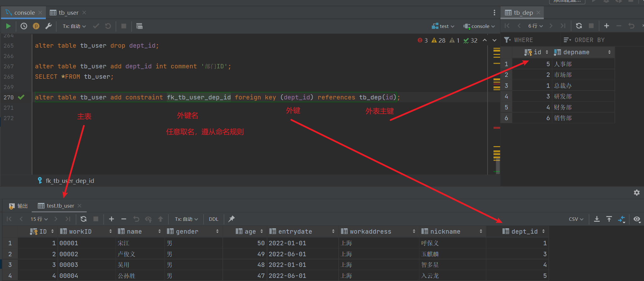
Task: Commit transaction checkmark in console toolbar
Action: tap(96, 26)
